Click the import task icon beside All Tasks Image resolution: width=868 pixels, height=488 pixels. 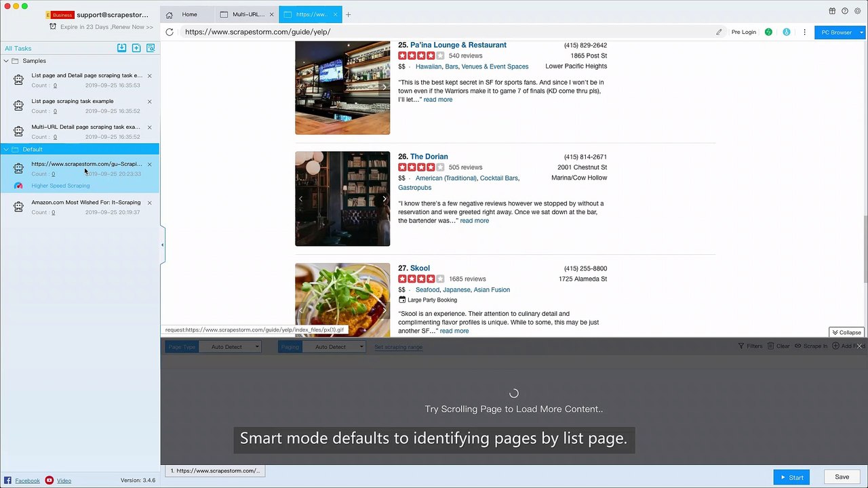(121, 48)
